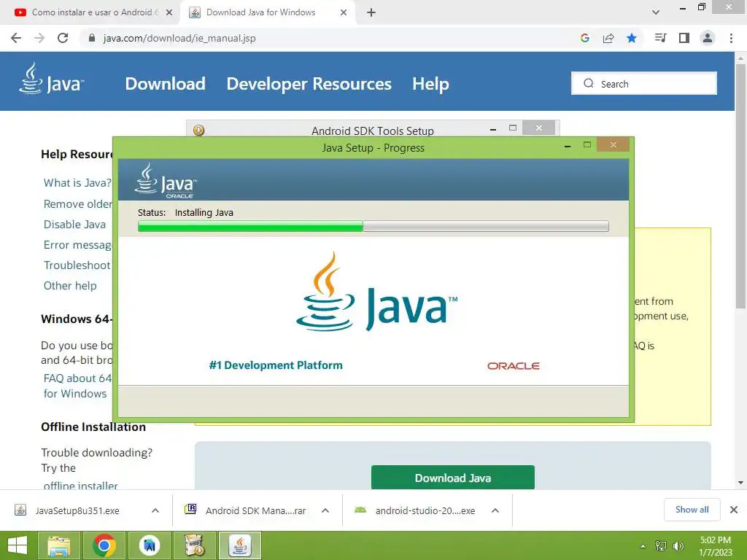Open the android-studio-20....exe download item
Viewport: 747px width, 560px height.
pyautogui.click(x=425, y=510)
